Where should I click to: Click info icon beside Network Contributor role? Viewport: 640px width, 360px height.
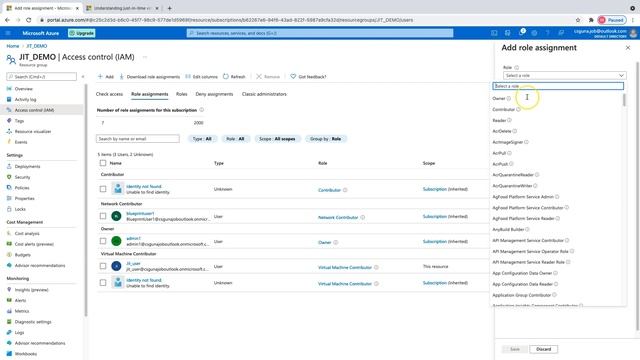pos(362,218)
